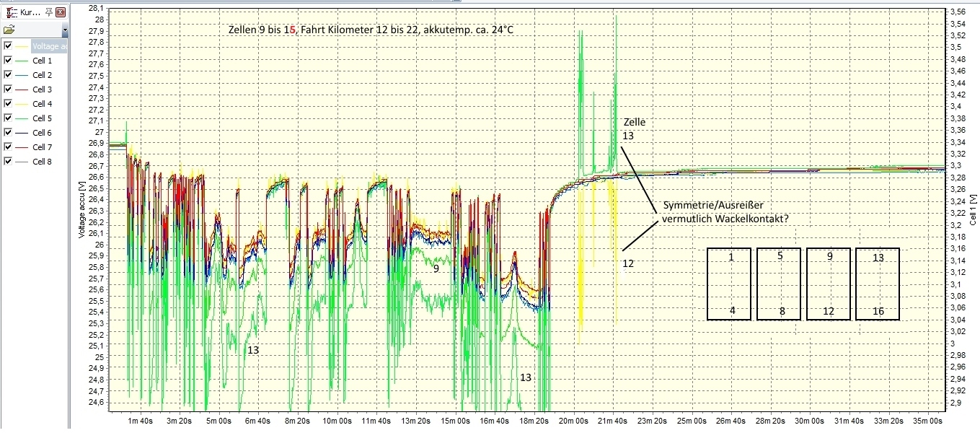Close the curves panel with red X
980x433 pixels.
coord(61,12)
